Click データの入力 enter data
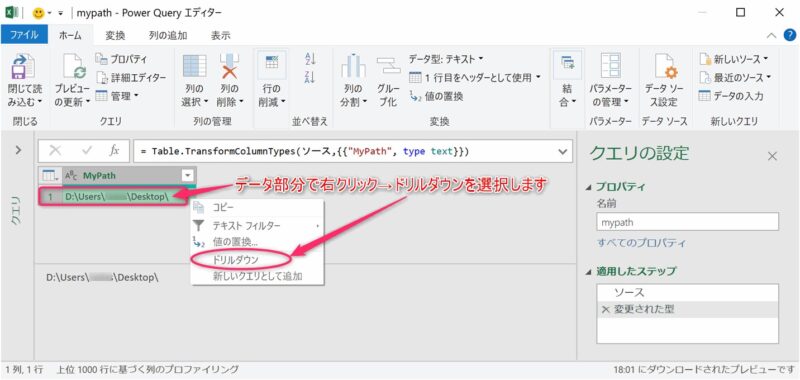800x380 pixels. click(731, 96)
